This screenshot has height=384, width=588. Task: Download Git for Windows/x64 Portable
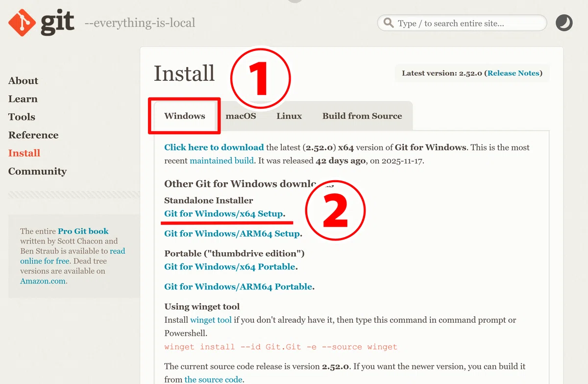point(230,266)
